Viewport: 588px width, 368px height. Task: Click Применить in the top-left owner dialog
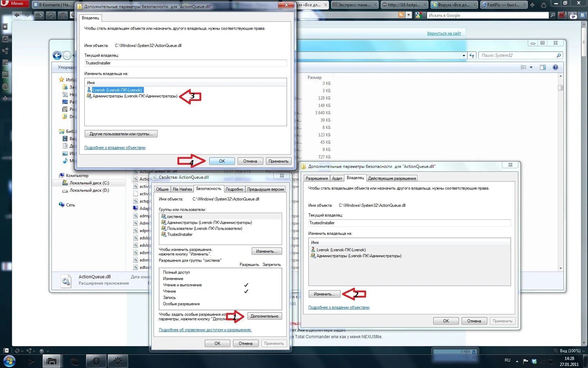[279, 161]
